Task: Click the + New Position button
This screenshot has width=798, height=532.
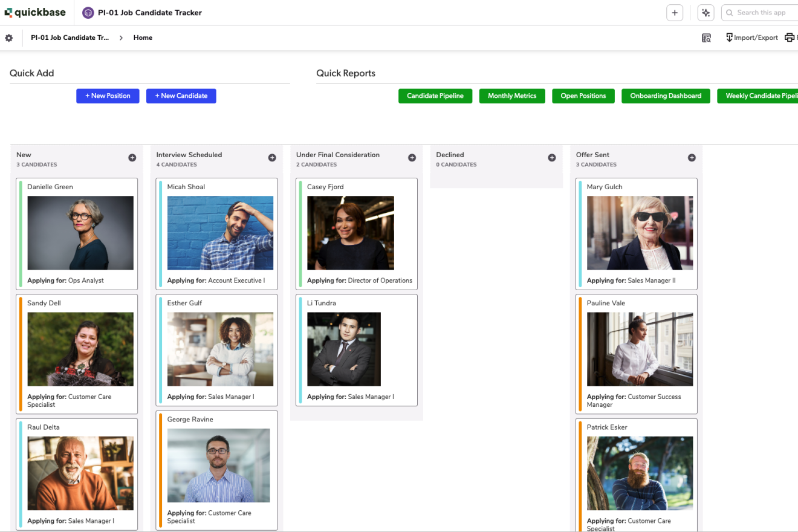Action: coord(108,96)
